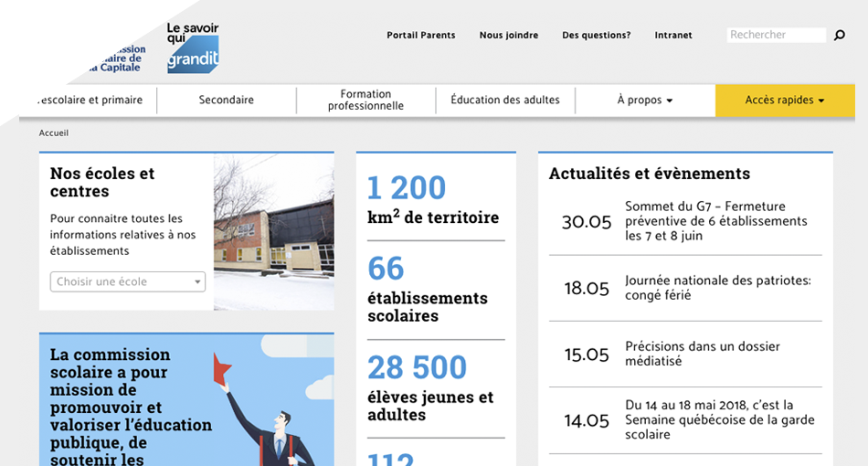868x466 pixels.
Task: Open news: Semaine québécoise de la garde scolaire
Action: click(x=720, y=419)
